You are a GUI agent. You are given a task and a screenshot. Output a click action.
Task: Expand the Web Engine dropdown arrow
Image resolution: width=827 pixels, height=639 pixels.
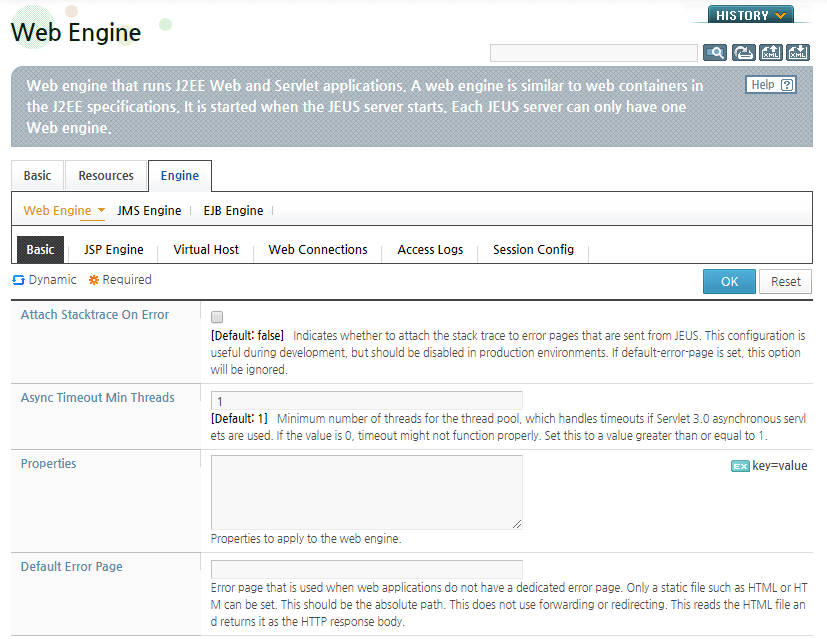(x=101, y=210)
